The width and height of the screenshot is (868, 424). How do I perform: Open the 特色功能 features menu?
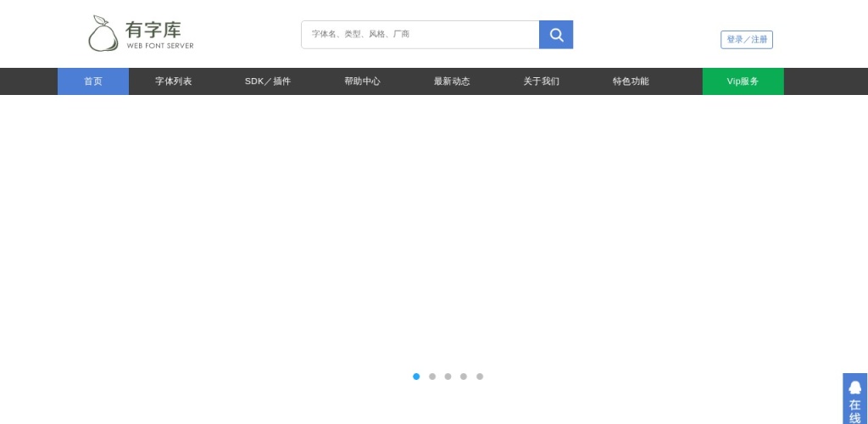tap(631, 81)
